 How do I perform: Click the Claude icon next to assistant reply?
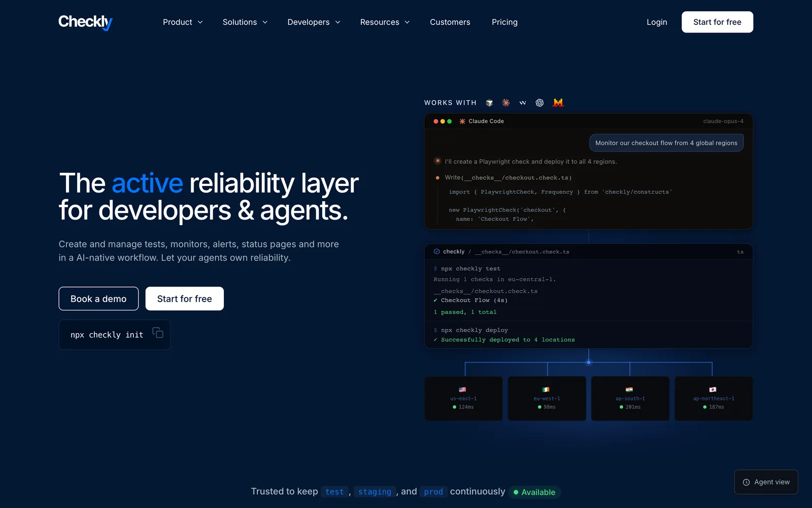437,161
